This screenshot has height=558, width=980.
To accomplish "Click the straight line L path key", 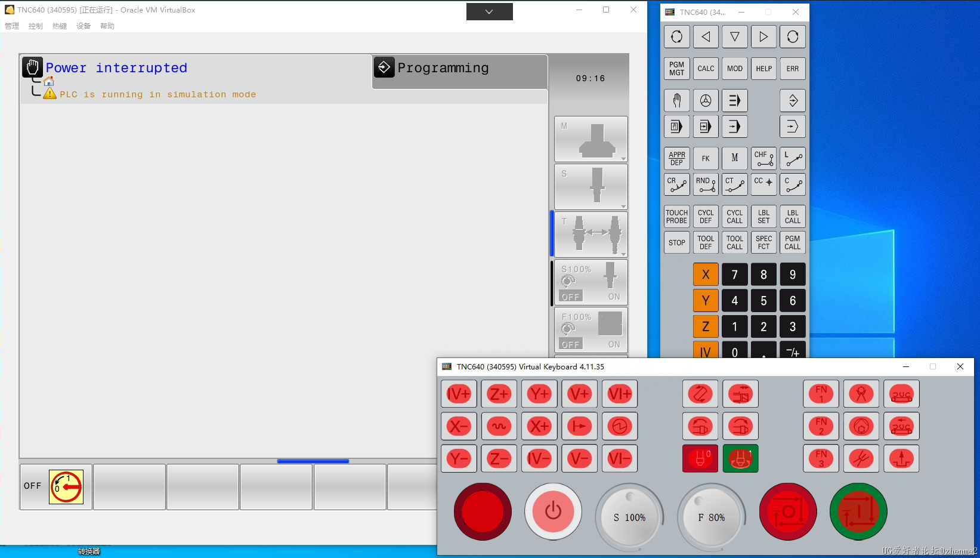I will pyautogui.click(x=793, y=158).
